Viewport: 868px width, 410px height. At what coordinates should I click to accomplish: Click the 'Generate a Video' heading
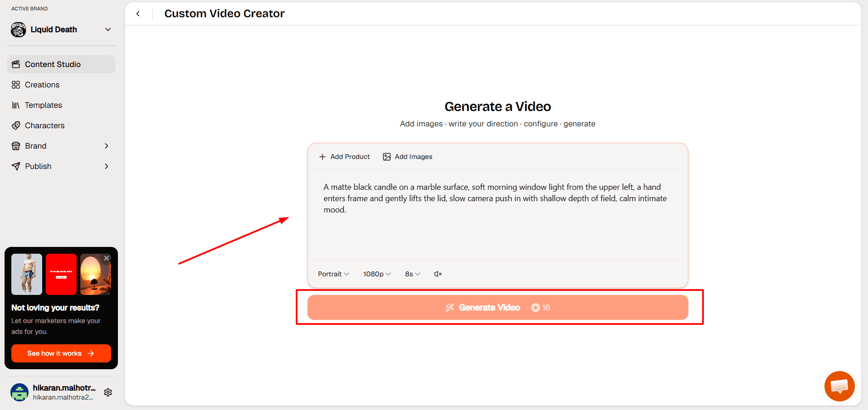[497, 106]
